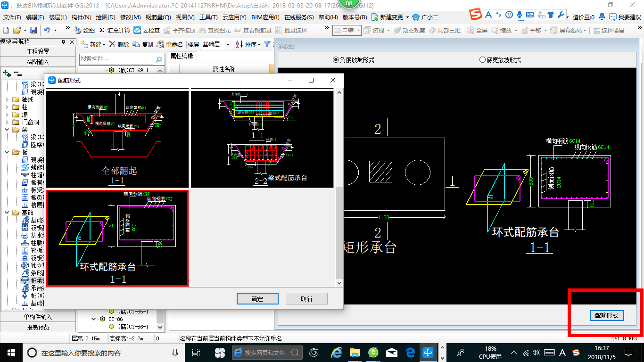Image resolution: width=644 pixels, height=362 pixels.
Task: Click 单构件输入 navigation button
Action: 38,317
